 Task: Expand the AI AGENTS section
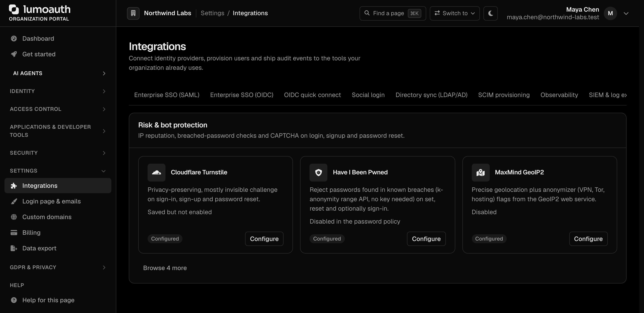58,73
